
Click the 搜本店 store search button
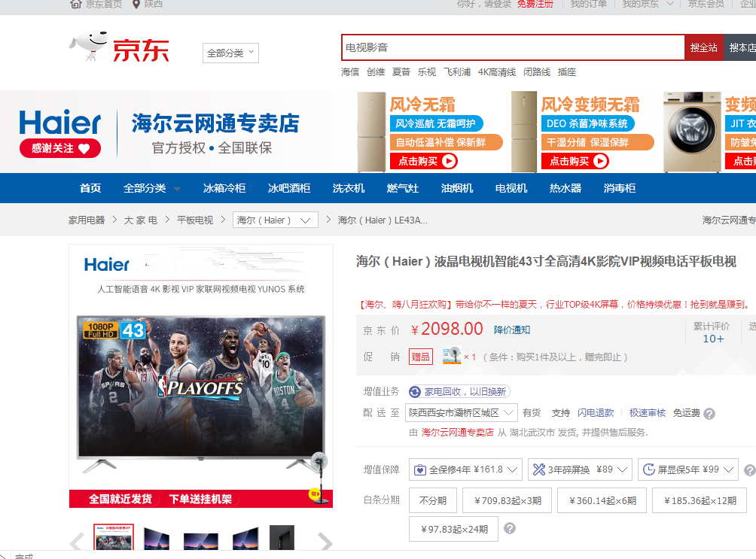pyautogui.click(x=741, y=47)
